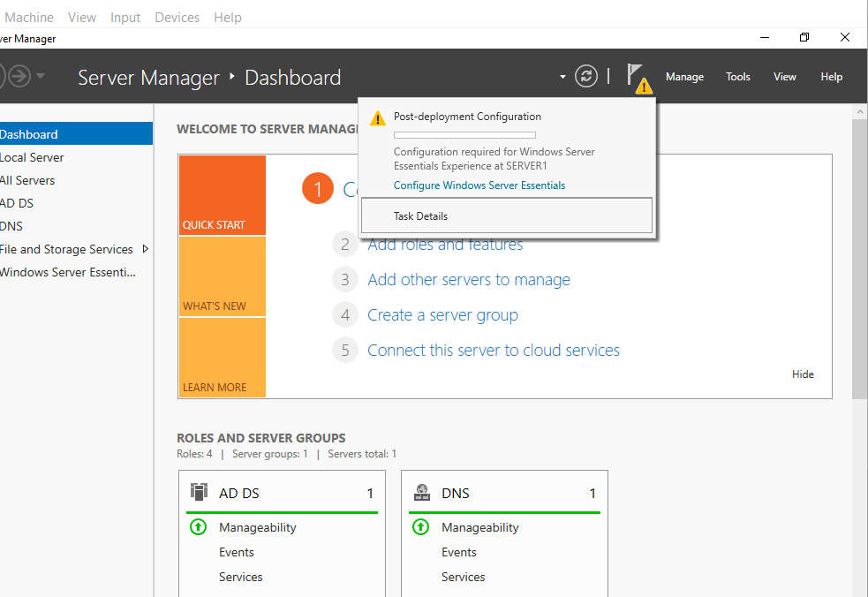This screenshot has height=597, width=868.
Task: Open the VirtualBox View menu
Action: (x=82, y=17)
